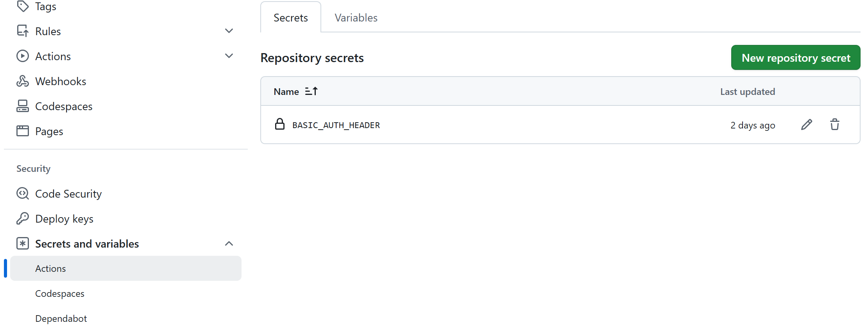Click the lock icon beside BASIC_AUTH_HEADER

pos(280,124)
